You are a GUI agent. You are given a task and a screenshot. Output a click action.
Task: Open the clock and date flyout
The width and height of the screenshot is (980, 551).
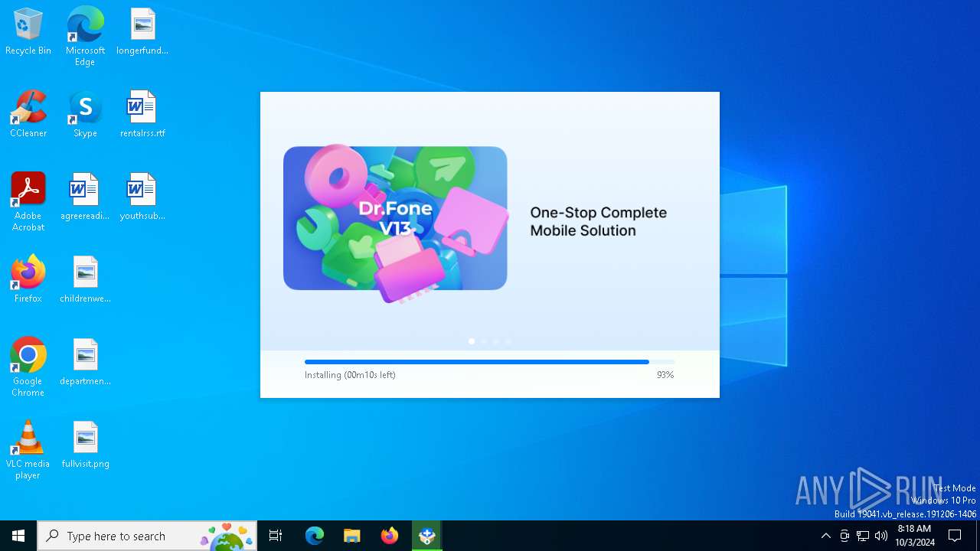pos(914,536)
